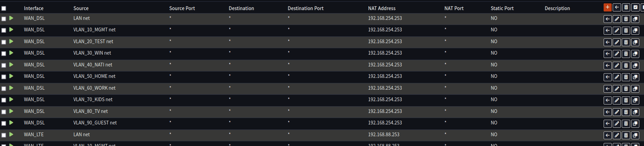Delete the VLAN_70_KIDS net rule
This screenshot has height=146, width=644.
coord(626,100)
